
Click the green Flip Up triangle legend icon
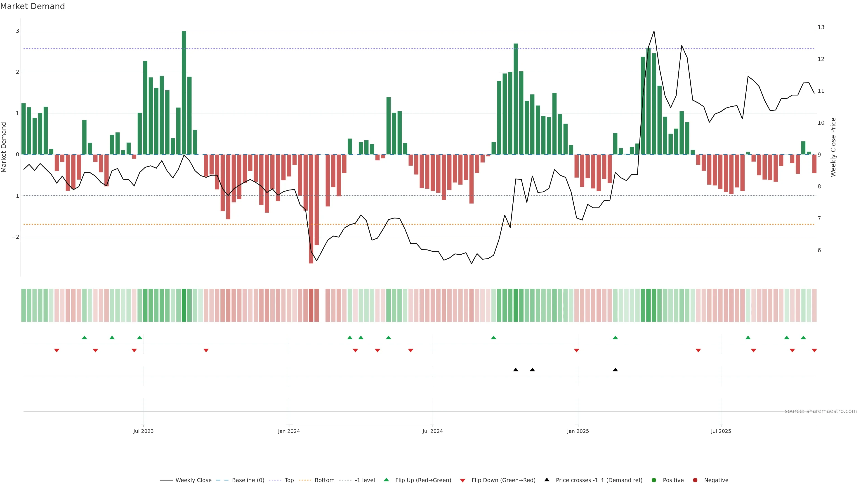(386, 480)
